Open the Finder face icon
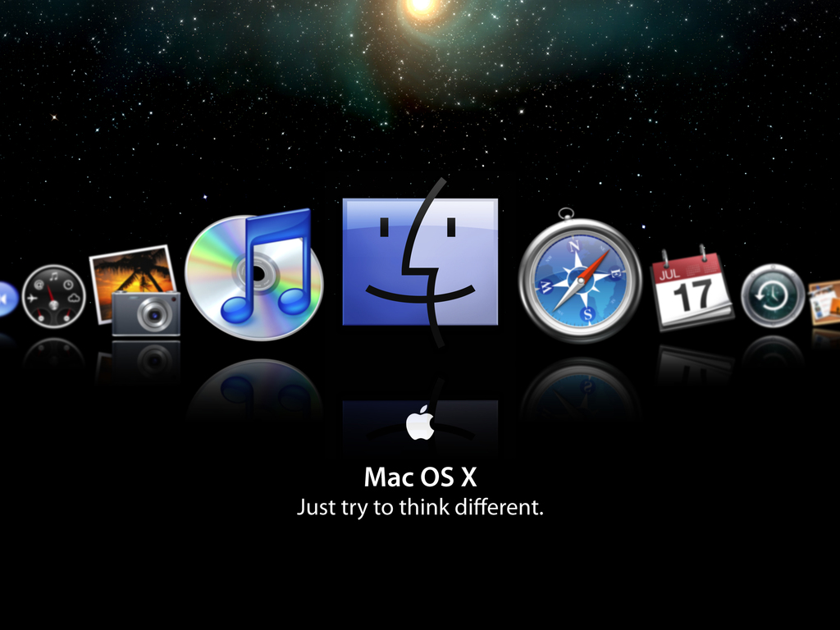The image size is (840, 630). click(421, 262)
